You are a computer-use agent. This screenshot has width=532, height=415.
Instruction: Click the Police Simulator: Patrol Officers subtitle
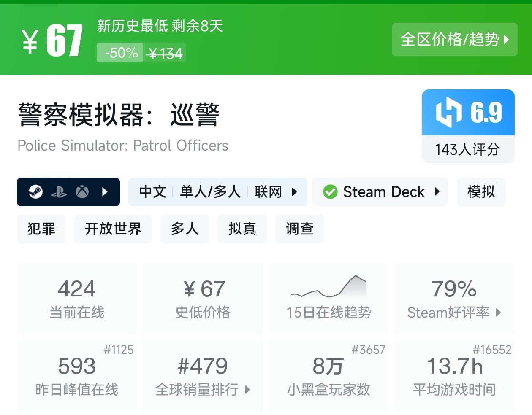[x=123, y=146]
